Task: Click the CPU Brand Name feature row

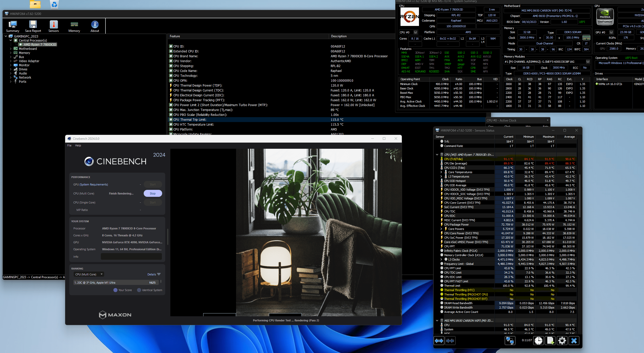Action: click(281, 56)
